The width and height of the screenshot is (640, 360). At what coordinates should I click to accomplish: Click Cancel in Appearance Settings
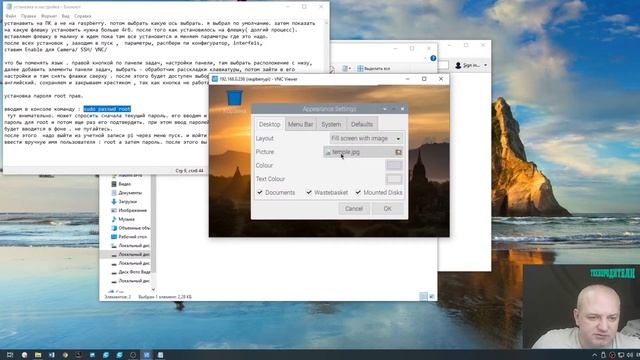tap(353, 209)
